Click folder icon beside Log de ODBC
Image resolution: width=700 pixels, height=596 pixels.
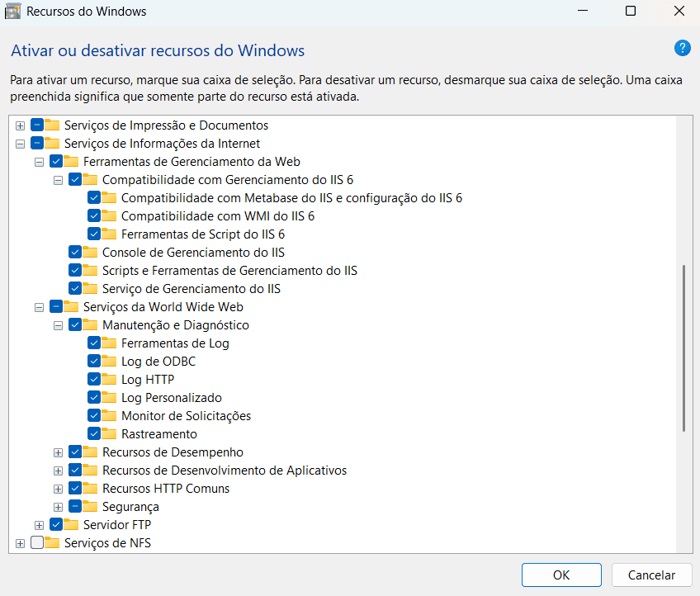(109, 362)
